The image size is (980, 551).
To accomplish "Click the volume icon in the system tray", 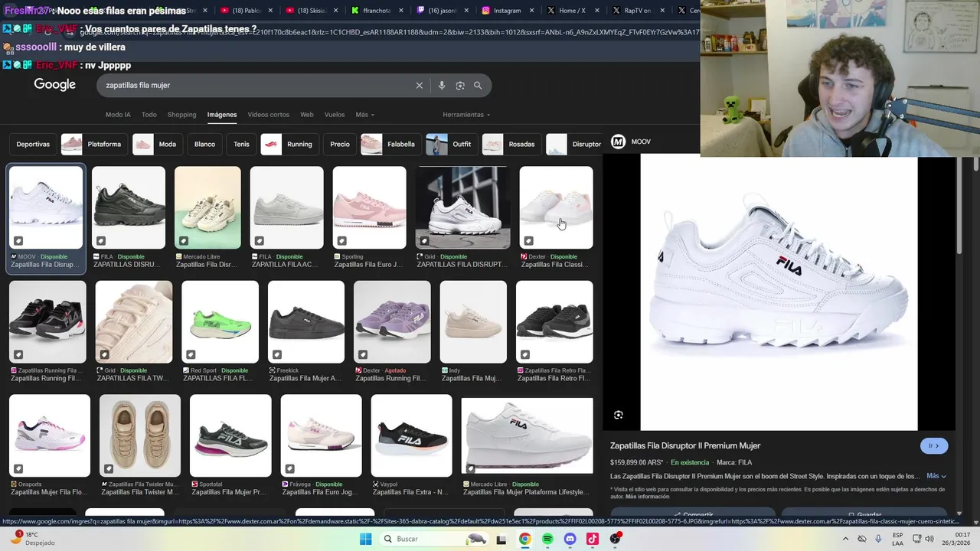I will coord(929,539).
